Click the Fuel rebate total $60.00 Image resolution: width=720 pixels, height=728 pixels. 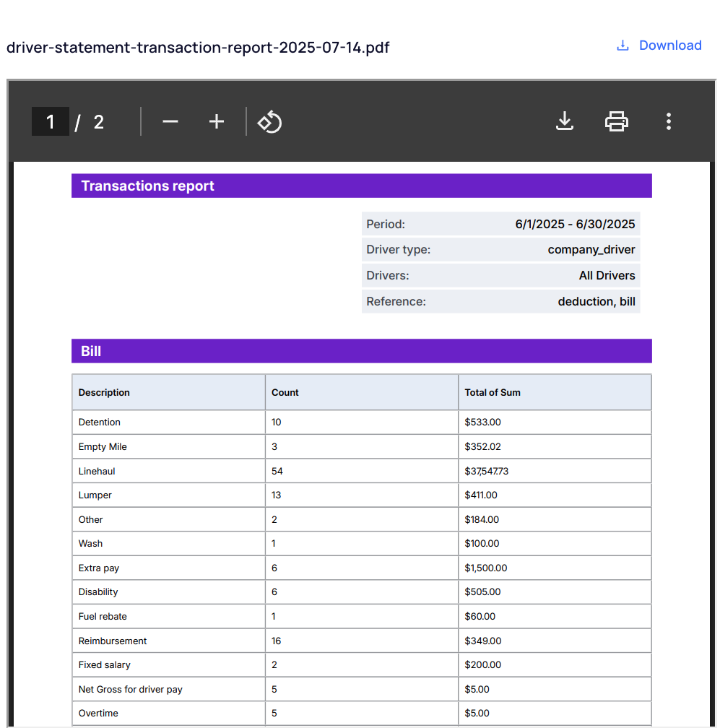pos(480,617)
